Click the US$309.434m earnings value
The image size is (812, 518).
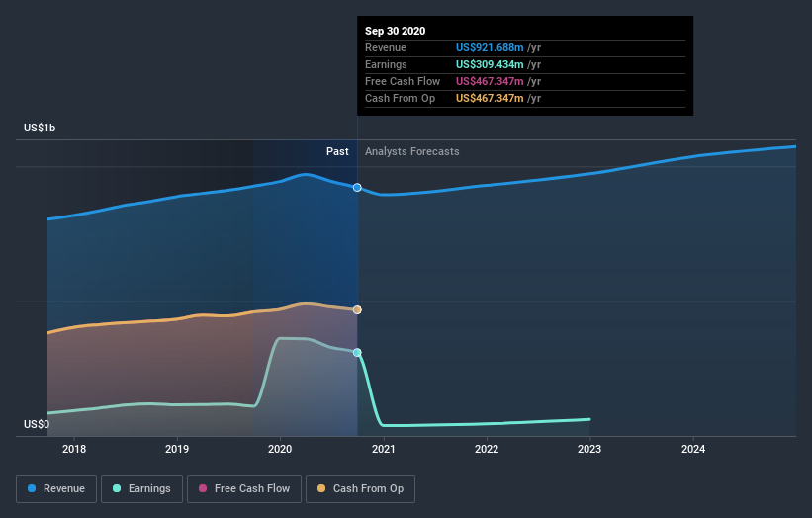[x=490, y=64]
